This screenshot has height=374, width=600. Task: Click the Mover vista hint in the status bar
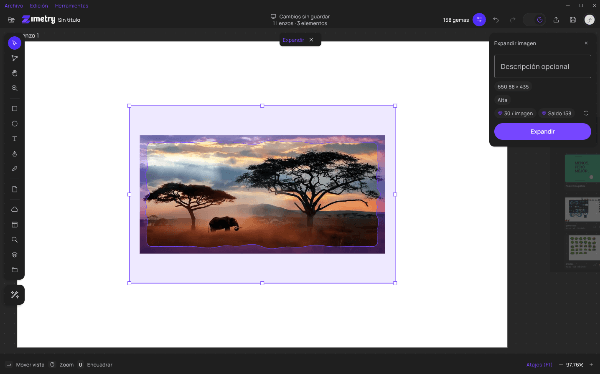coord(26,365)
